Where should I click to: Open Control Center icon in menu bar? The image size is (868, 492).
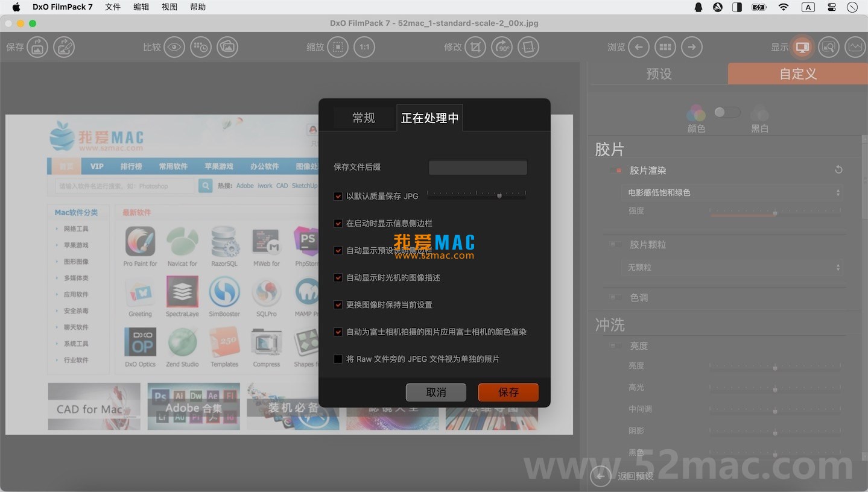(x=832, y=7)
